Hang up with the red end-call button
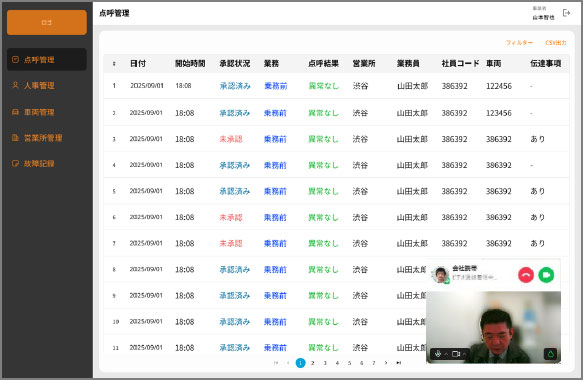The height and width of the screenshot is (380, 583). (x=526, y=275)
